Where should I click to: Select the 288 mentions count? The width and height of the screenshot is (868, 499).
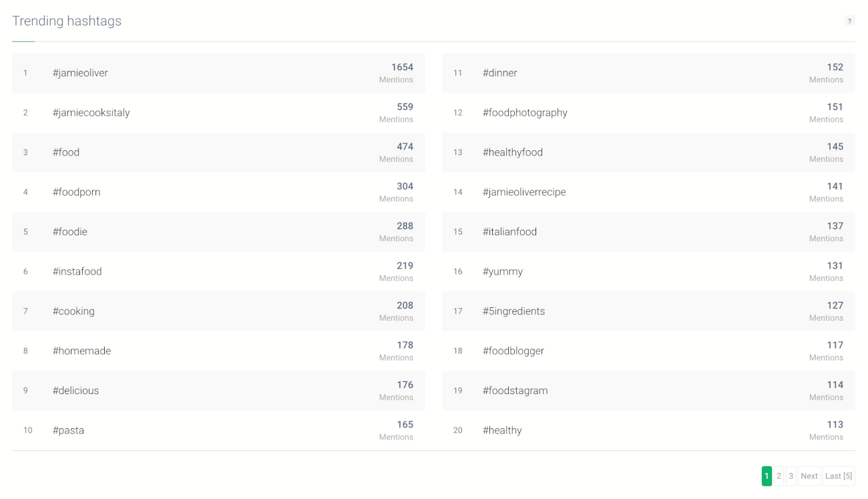pos(405,226)
